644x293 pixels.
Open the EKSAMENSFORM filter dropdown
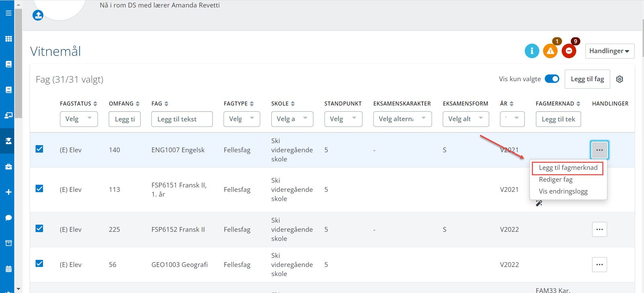[x=466, y=119]
